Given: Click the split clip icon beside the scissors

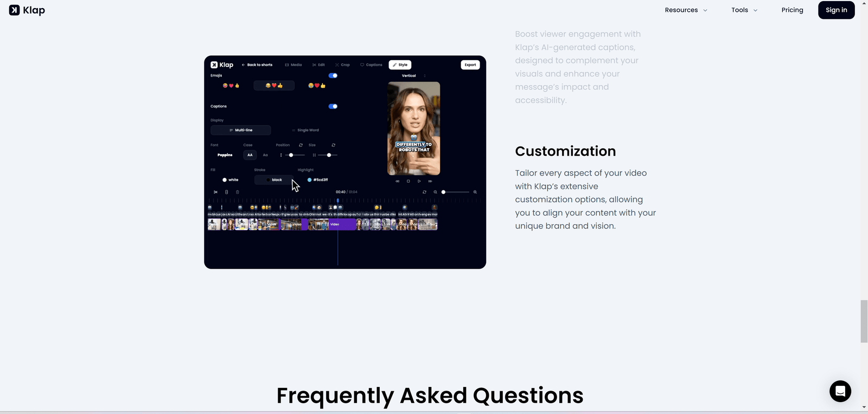Looking at the screenshot, I should [226, 192].
